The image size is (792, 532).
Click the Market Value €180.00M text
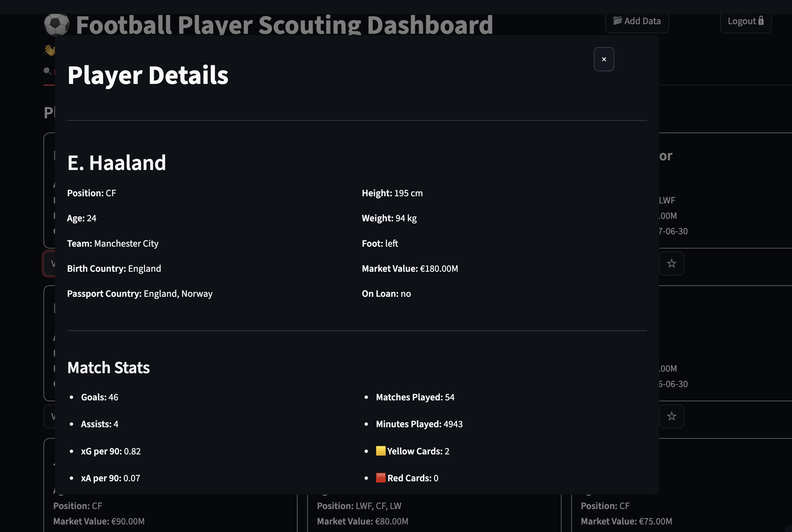[x=410, y=269]
